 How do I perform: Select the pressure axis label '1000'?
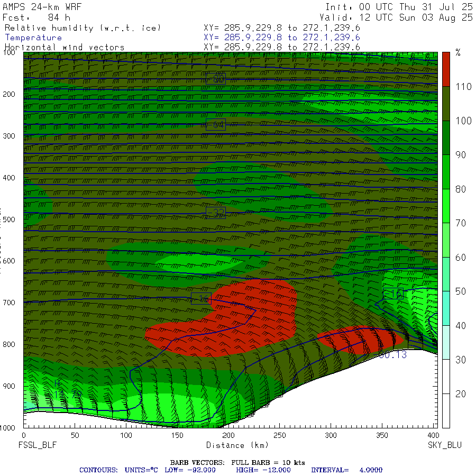point(7,428)
